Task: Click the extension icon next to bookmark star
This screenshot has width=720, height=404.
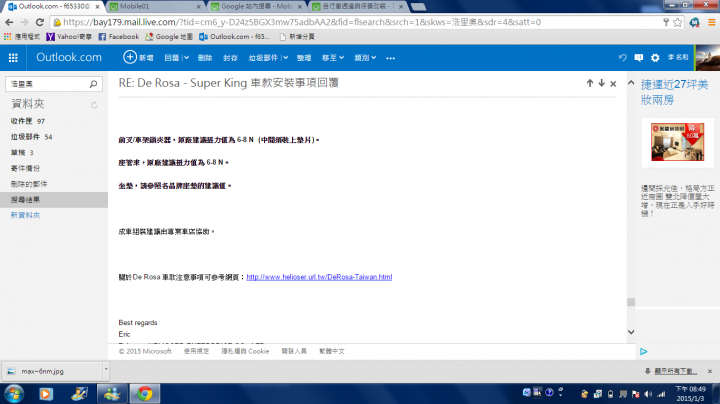Action: coord(695,22)
